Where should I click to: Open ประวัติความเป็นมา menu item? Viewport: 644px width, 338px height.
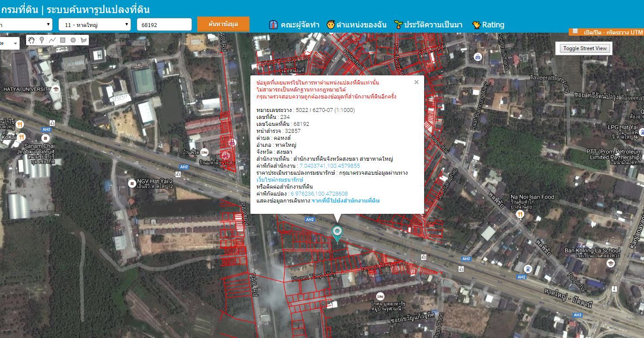coord(428,25)
